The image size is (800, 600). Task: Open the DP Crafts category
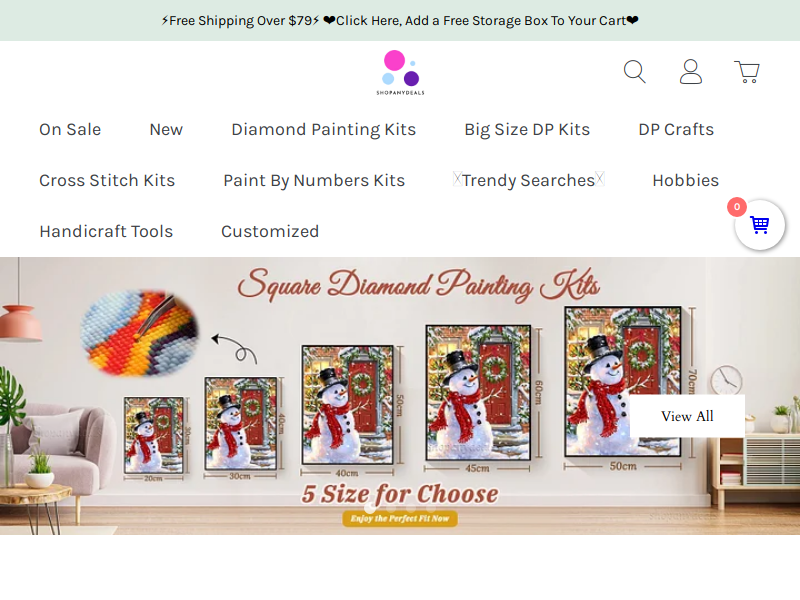click(x=676, y=130)
